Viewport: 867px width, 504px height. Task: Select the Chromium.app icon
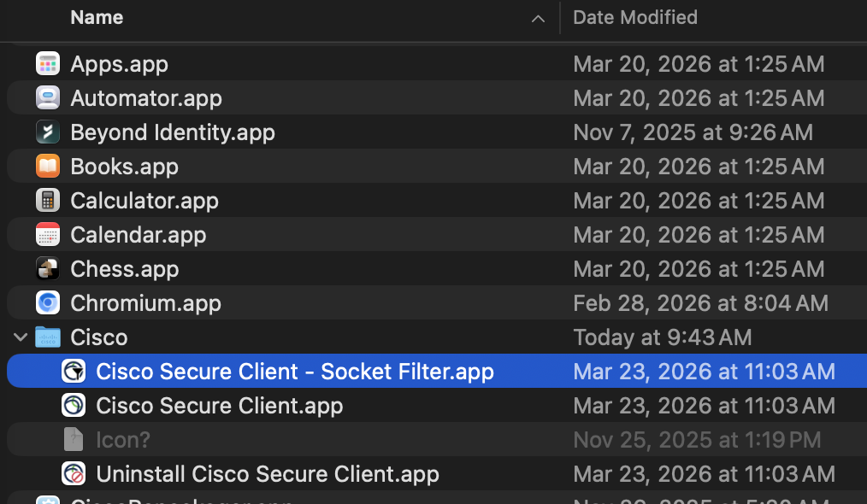coord(48,302)
